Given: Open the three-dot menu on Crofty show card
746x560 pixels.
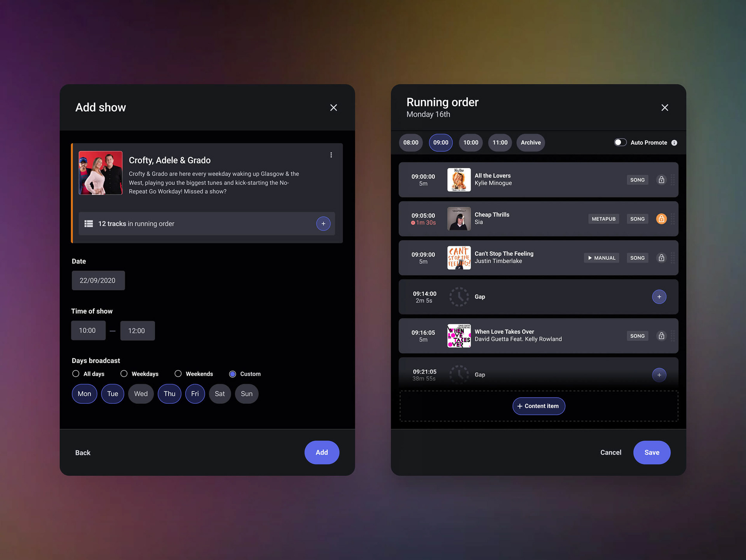Looking at the screenshot, I should 331,155.
